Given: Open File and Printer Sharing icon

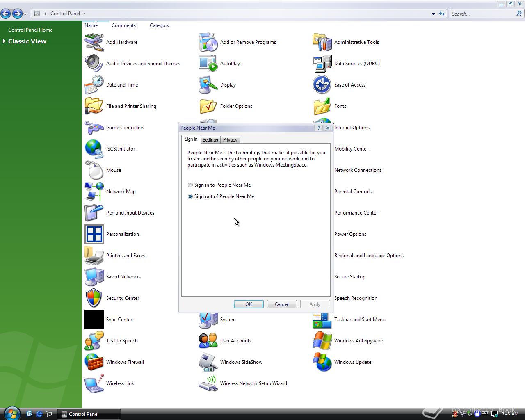Looking at the screenshot, I should (94, 106).
